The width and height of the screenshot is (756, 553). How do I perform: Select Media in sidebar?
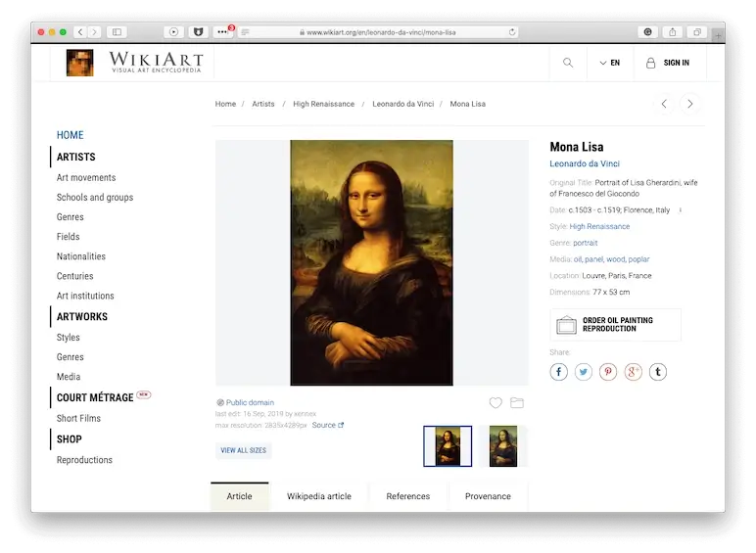[x=68, y=377]
